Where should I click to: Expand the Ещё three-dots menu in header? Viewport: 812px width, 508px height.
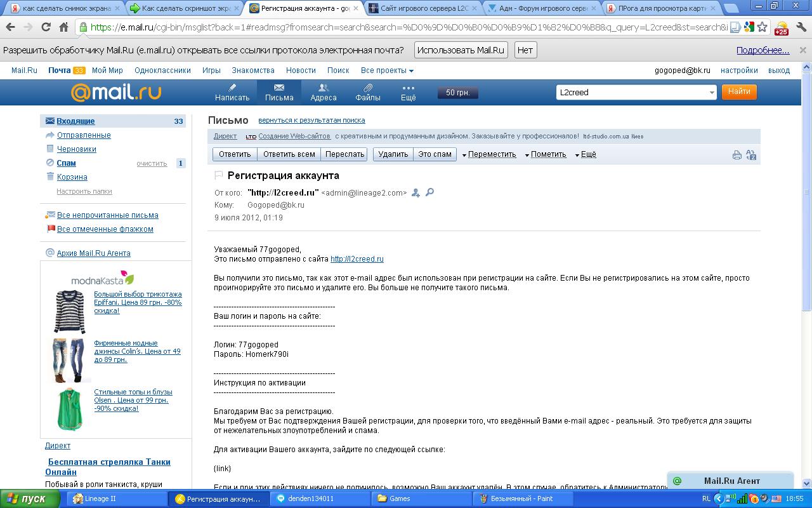click(x=409, y=93)
